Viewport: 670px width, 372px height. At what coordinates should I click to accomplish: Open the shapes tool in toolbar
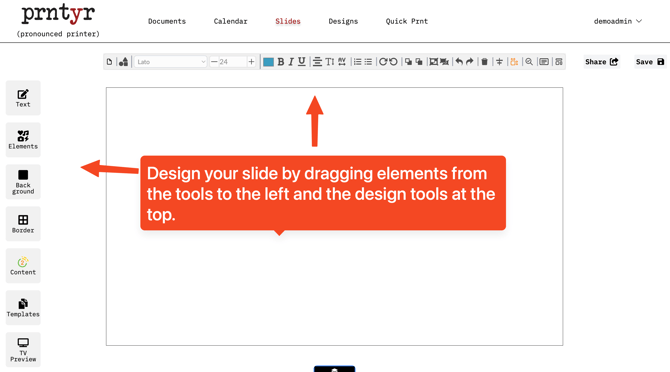click(123, 62)
